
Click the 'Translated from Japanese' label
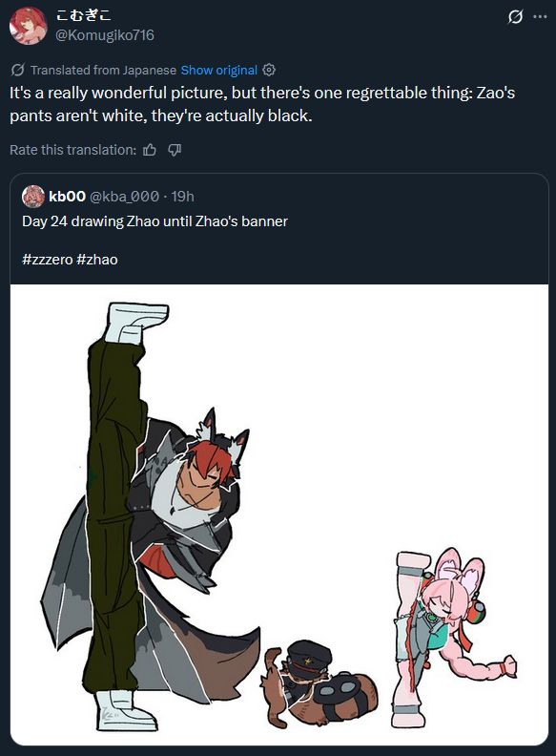point(104,71)
